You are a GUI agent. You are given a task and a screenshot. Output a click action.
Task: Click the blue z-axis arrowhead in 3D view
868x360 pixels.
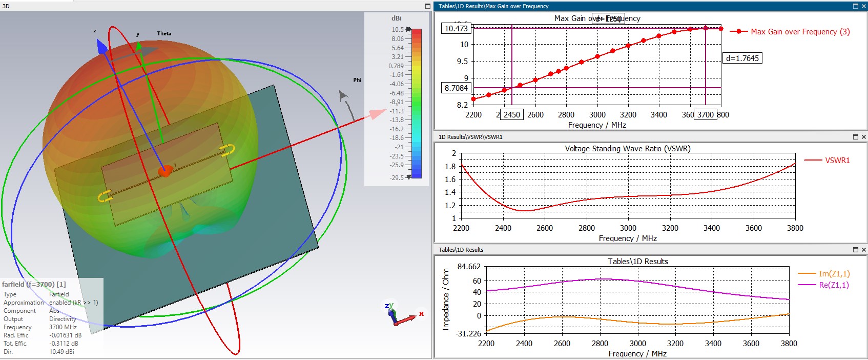(x=102, y=46)
